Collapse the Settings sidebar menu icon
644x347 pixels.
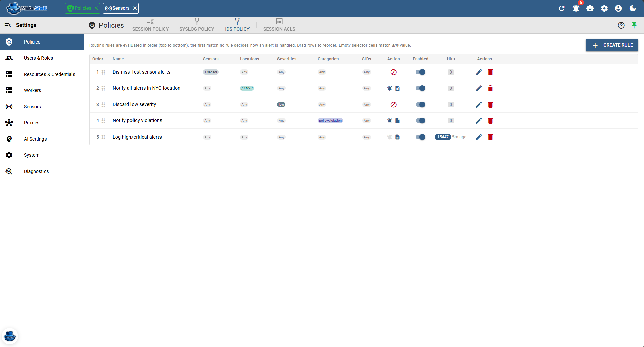pos(8,25)
